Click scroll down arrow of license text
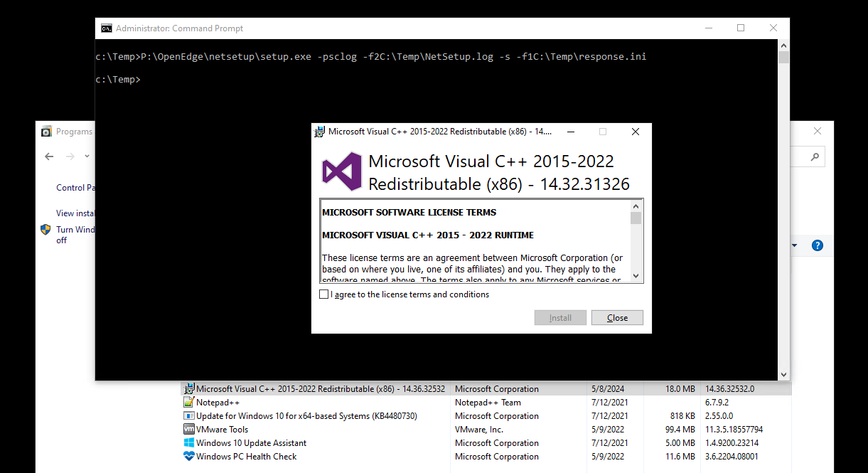Image resolution: width=868 pixels, height=473 pixels. [636, 276]
